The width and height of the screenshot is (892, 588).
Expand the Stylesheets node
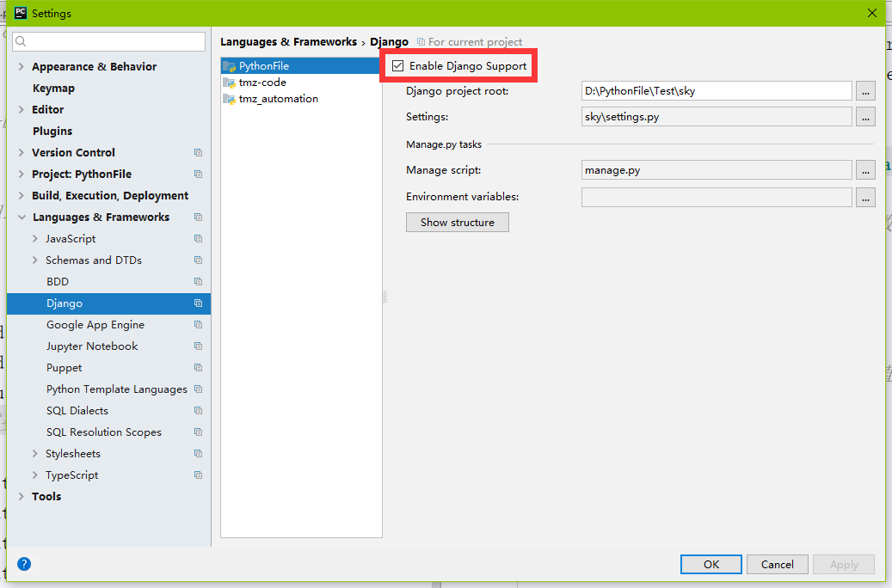point(34,453)
